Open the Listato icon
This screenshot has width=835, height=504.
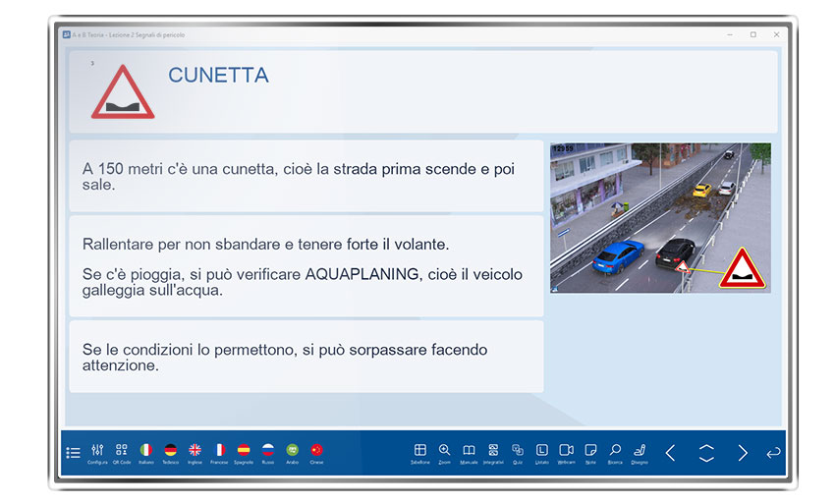(542, 450)
